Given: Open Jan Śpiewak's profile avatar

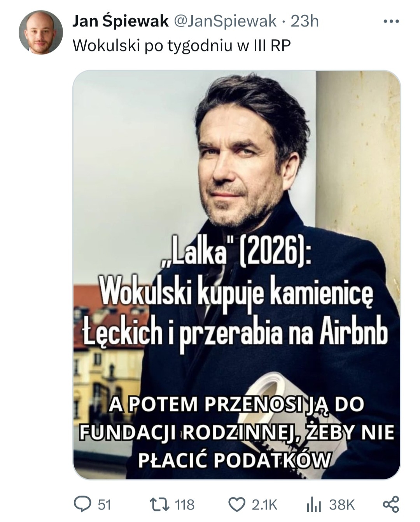Looking at the screenshot, I should click(41, 32).
